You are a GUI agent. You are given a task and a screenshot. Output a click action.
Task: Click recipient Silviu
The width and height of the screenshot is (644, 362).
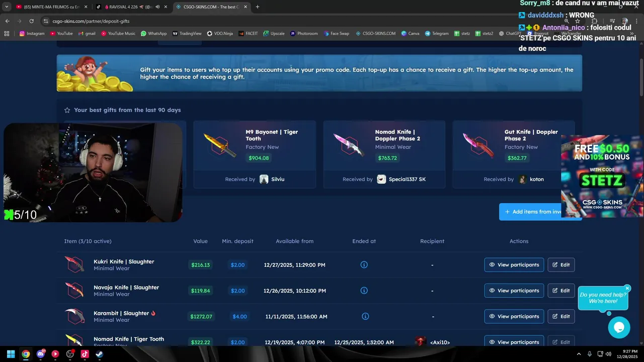(x=272, y=179)
